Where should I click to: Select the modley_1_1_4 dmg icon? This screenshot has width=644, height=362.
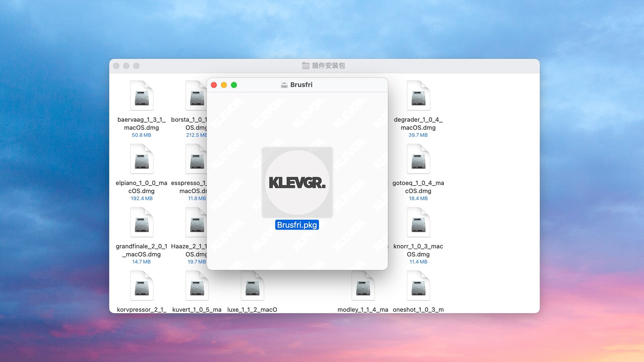click(x=363, y=286)
